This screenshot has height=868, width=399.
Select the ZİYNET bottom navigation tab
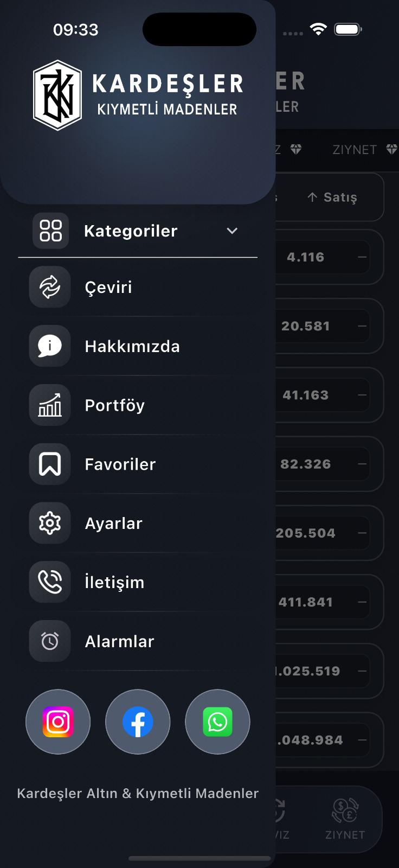click(345, 819)
